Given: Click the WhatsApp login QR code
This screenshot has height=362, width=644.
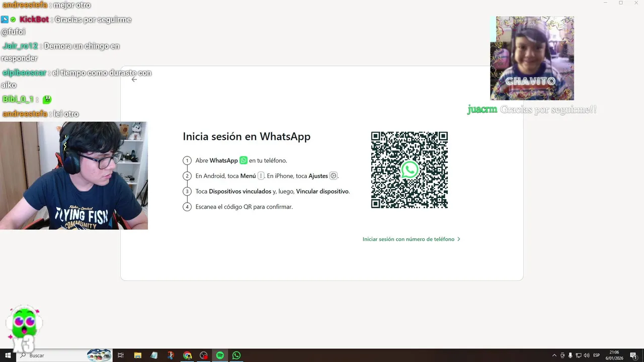Looking at the screenshot, I should click(x=410, y=170).
